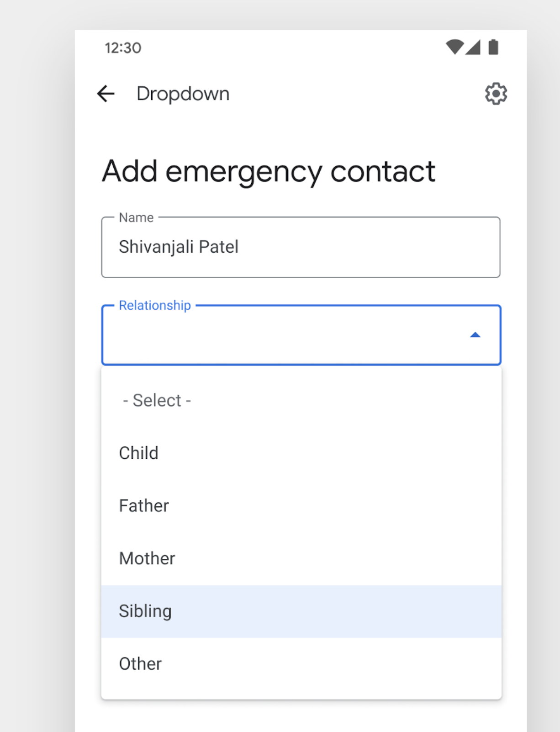The image size is (560, 732).
Task: Click the back arrow icon
Action: [105, 94]
